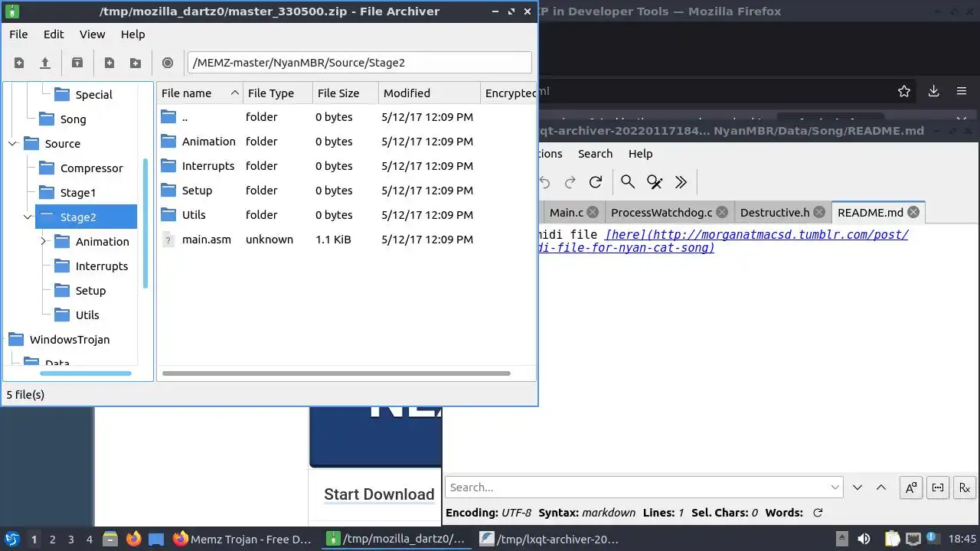Close the Destructive.h editor tab
This screenshot has height=551, width=980.
coord(819,213)
